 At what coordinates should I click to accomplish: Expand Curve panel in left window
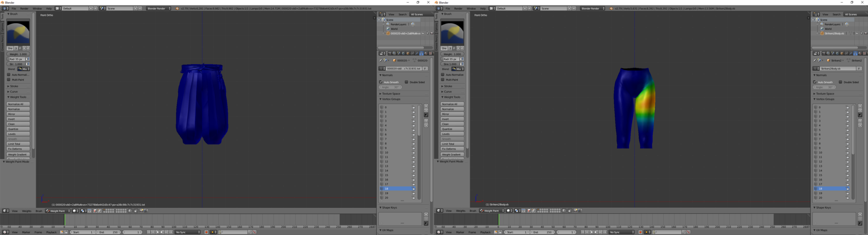tap(14, 92)
